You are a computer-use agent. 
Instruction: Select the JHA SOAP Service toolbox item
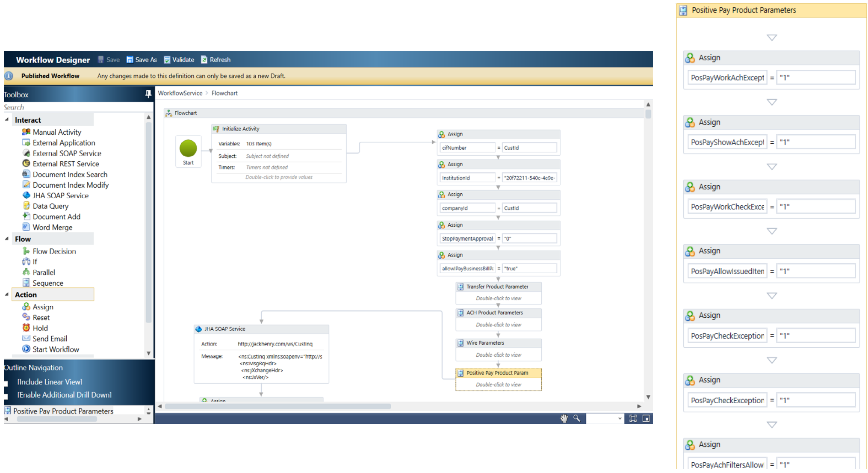tap(60, 195)
